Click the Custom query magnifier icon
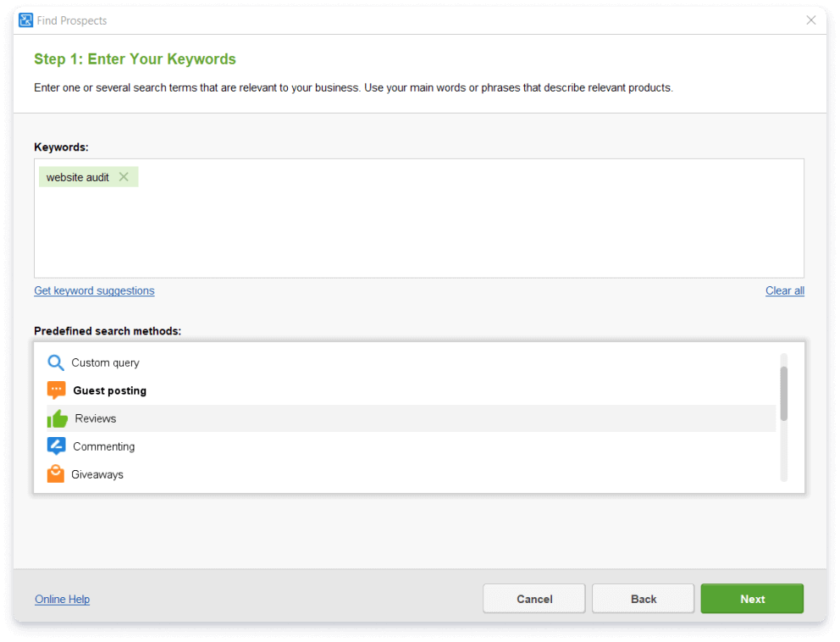 click(56, 363)
